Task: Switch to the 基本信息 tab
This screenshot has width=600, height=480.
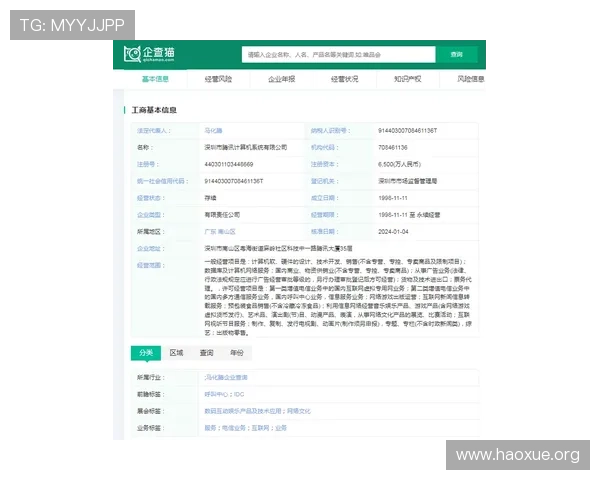Action: coord(155,79)
